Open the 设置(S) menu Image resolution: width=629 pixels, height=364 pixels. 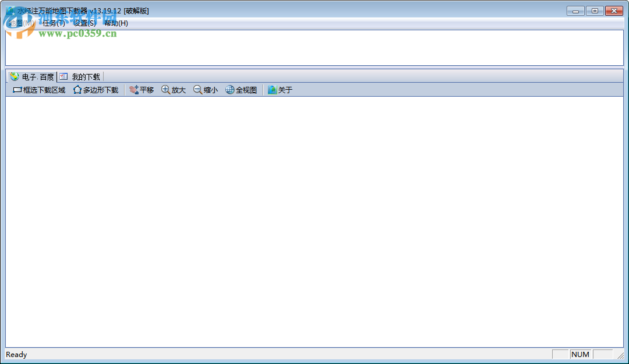(x=84, y=23)
